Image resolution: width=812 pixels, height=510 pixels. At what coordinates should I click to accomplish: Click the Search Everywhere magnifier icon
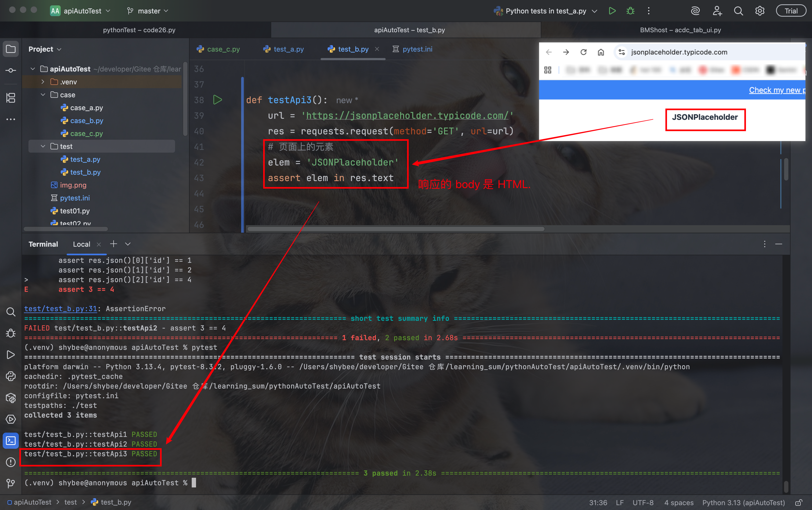click(738, 11)
